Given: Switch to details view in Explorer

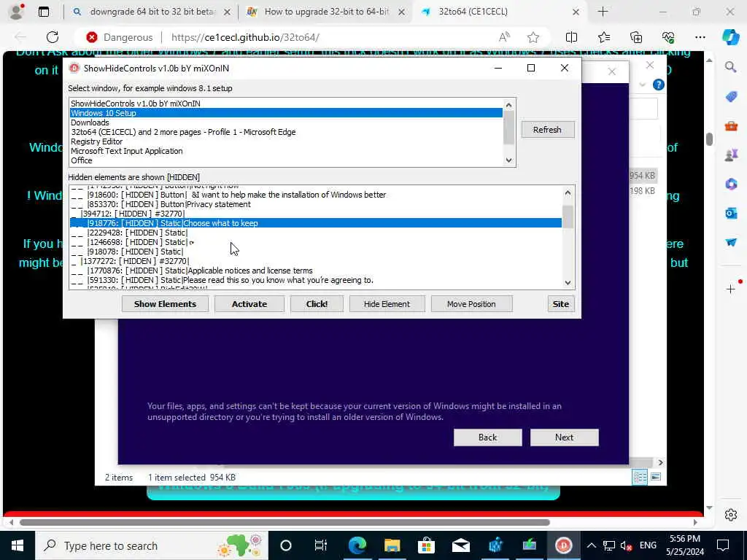Looking at the screenshot, I should pos(640,477).
